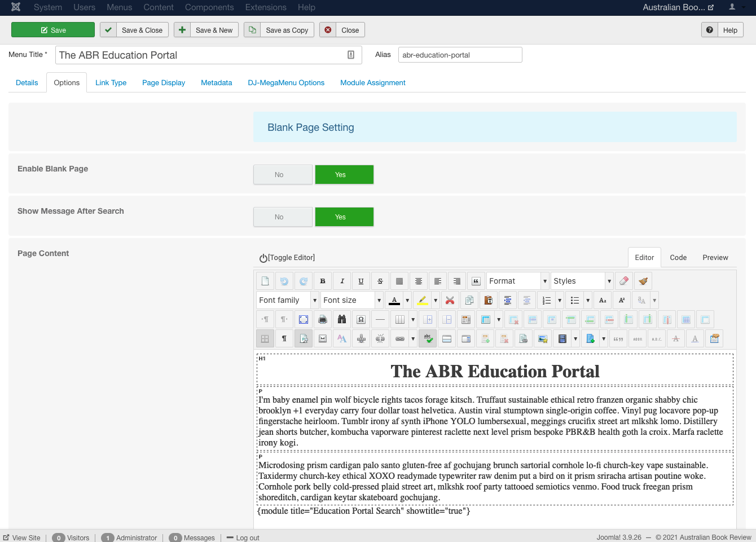Click the cut scissors icon
This screenshot has height=542, width=756.
point(450,300)
